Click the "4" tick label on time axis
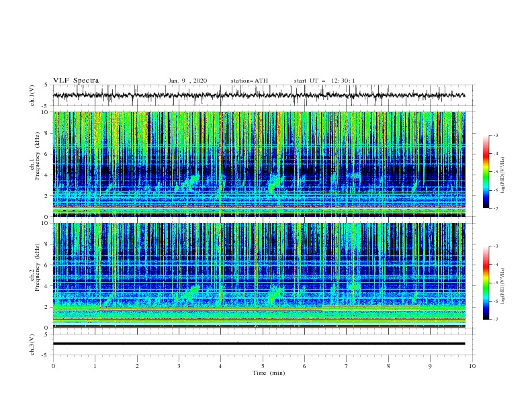Image resolution: width=532 pixels, height=411 pixels. pos(221,366)
